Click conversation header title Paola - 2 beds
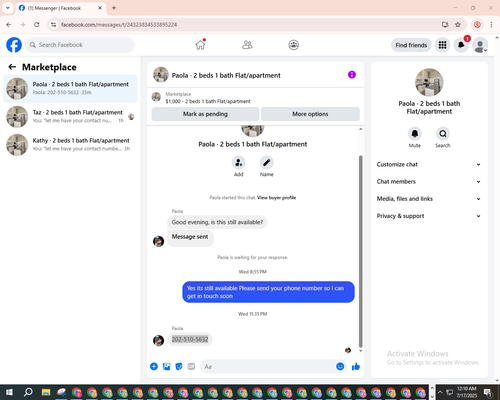500x400 pixels. (x=226, y=76)
